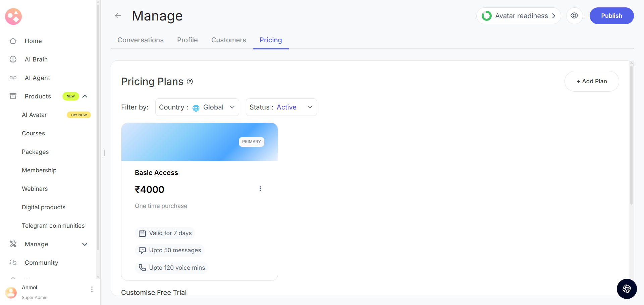
Task: Open the Status filter dropdown
Action: pyautogui.click(x=281, y=107)
